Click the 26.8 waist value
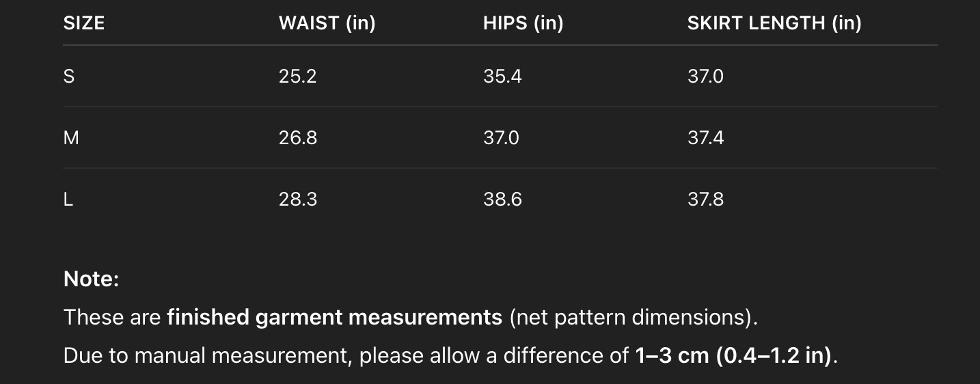 297,138
